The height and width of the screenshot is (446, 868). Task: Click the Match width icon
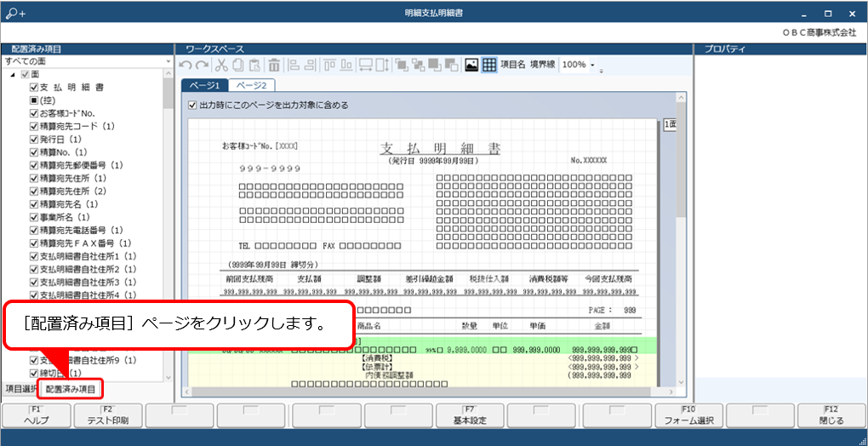[x=366, y=65]
